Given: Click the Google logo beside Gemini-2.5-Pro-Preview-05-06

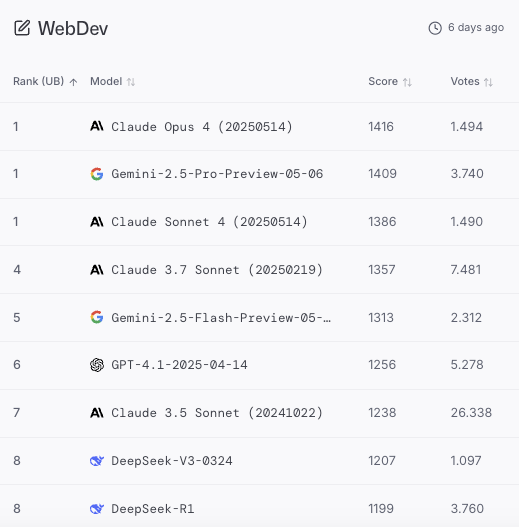Looking at the screenshot, I should [x=97, y=174].
